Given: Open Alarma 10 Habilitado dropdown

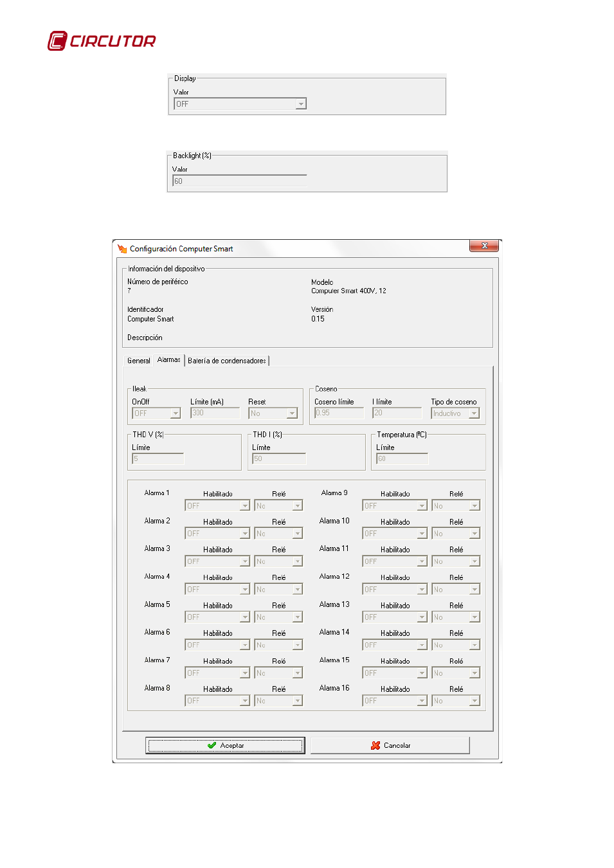Looking at the screenshot, I should pos(395,534).
